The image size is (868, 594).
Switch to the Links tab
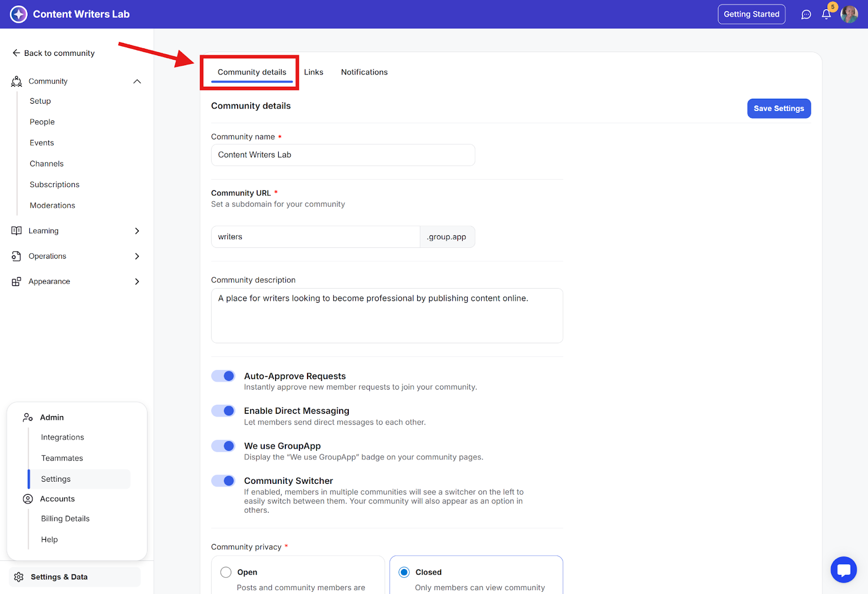pos(314,72)
